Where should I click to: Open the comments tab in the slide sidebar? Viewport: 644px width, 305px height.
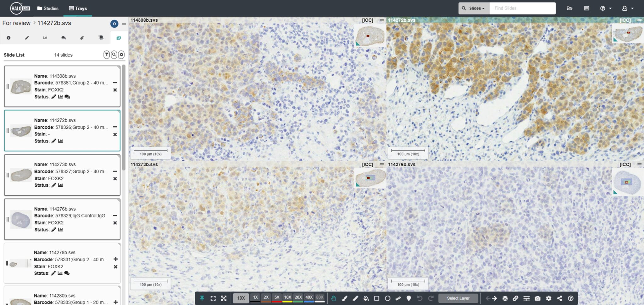64,38
